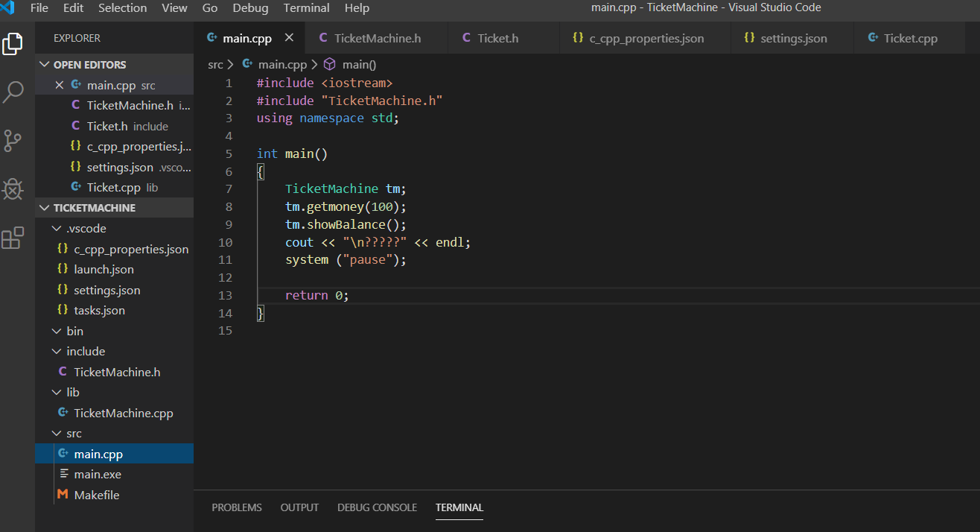Open the Terminal menu
Screen dimensions: 980x532
point(306,8)
